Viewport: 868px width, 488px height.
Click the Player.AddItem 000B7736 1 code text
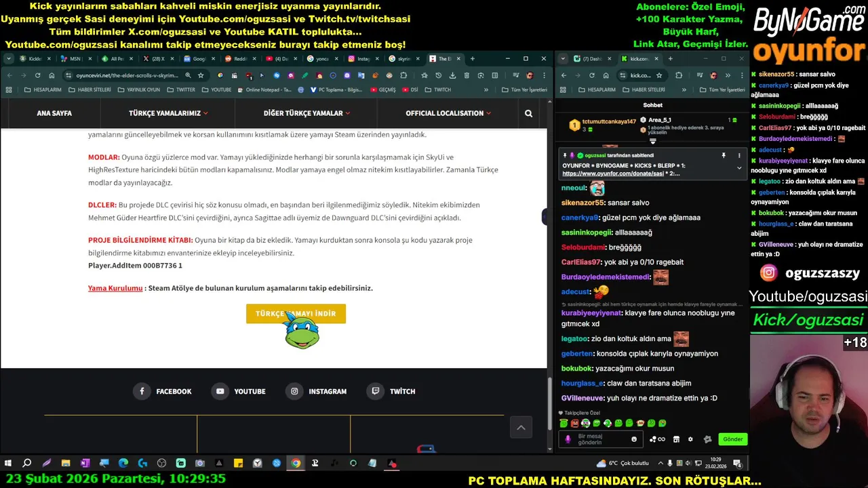[135, 266]
